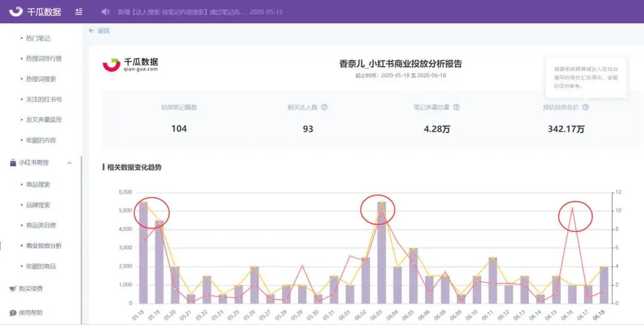
Task: Click the announcement speaker icon
Action: 106,12
